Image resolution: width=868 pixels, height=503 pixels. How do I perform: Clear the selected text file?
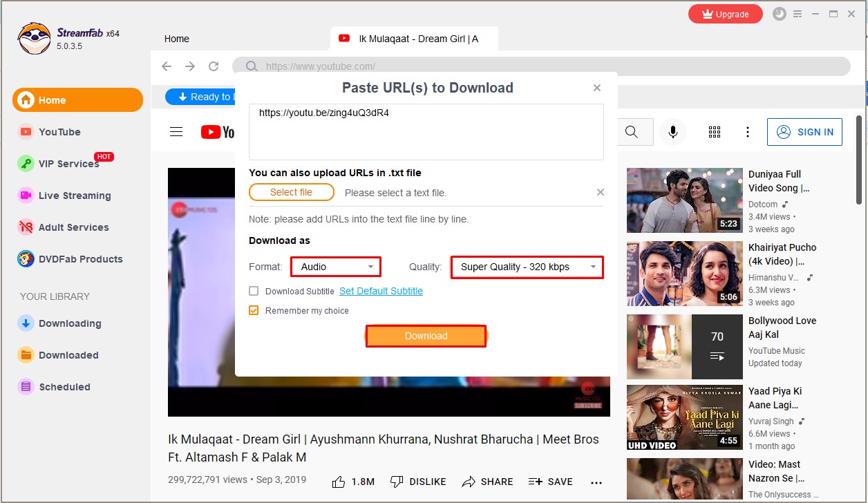pos(600,192)
